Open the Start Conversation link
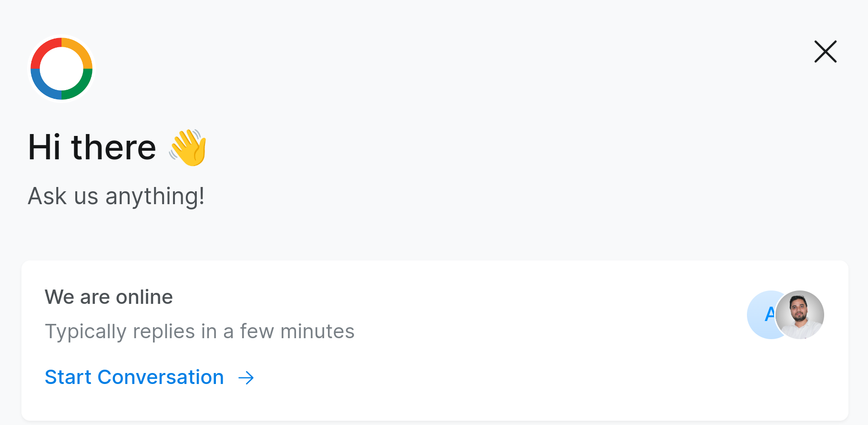868x425 pixels. [149, 377]
